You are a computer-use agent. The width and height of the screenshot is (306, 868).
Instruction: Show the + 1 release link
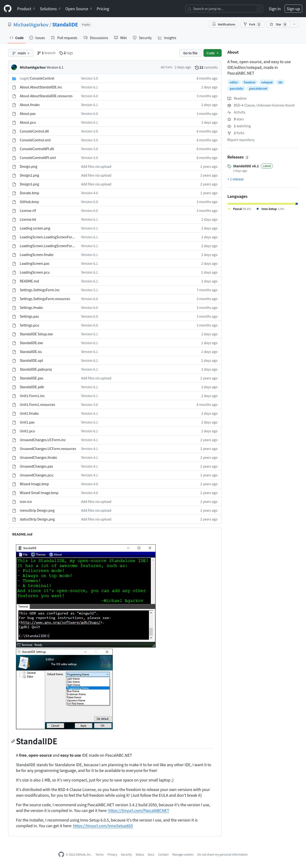click(x=235, y=179)
